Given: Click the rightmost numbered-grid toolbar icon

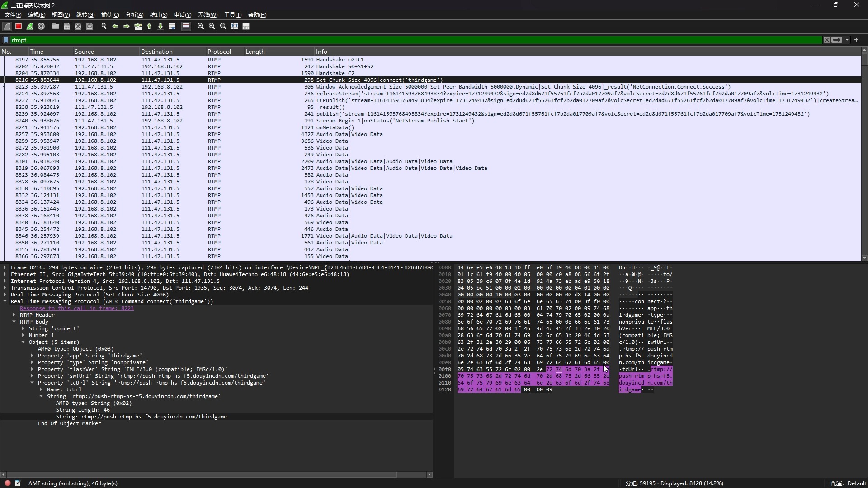Looking at the screenshot, I should [x=246, y=27].
